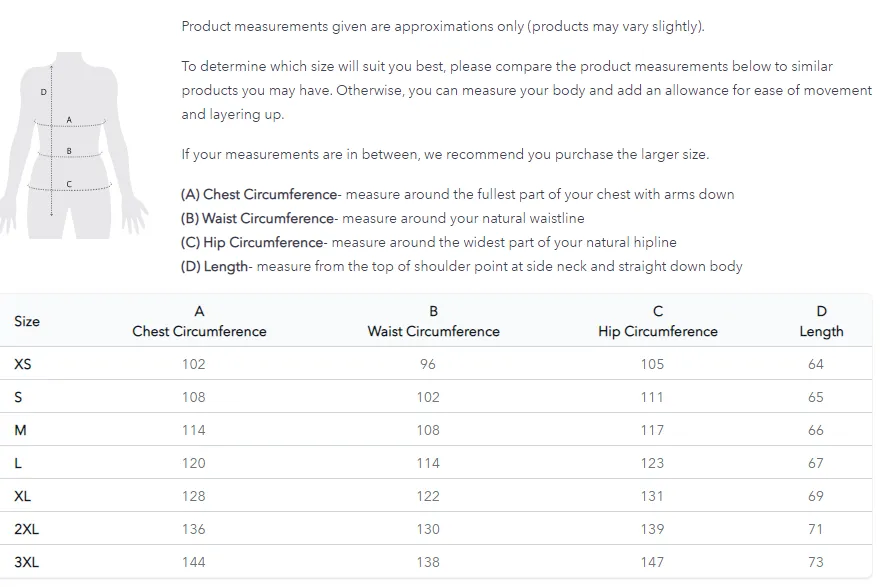Image resolution: width=886 pixels, height=587 pixels.
Task: Select the S size row label
Action: [x=18, y=397]
